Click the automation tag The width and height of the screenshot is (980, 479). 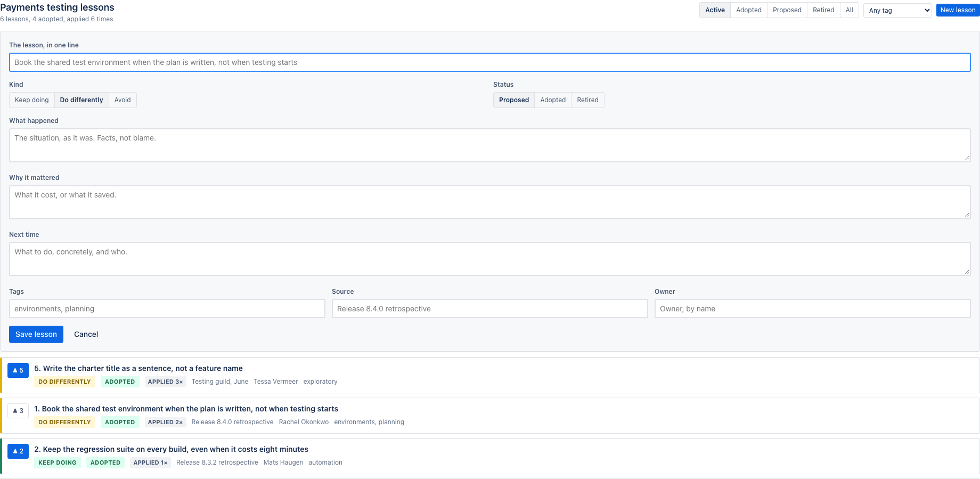pyautogui.click(x=325, y=463)
